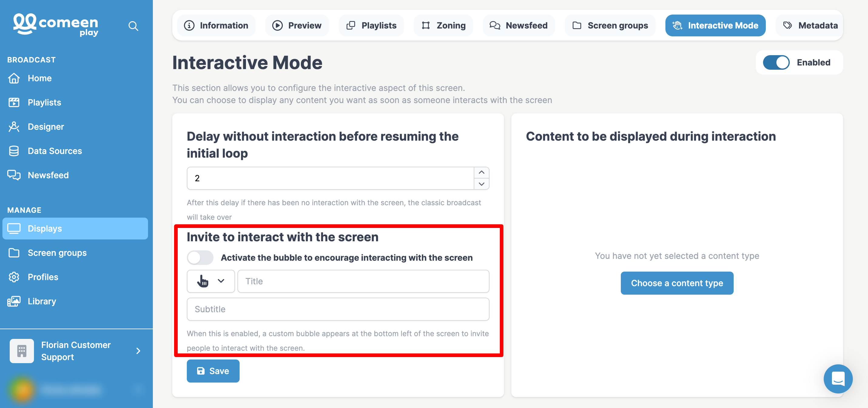Click the bubble Subtitle input field

point(338,309)
